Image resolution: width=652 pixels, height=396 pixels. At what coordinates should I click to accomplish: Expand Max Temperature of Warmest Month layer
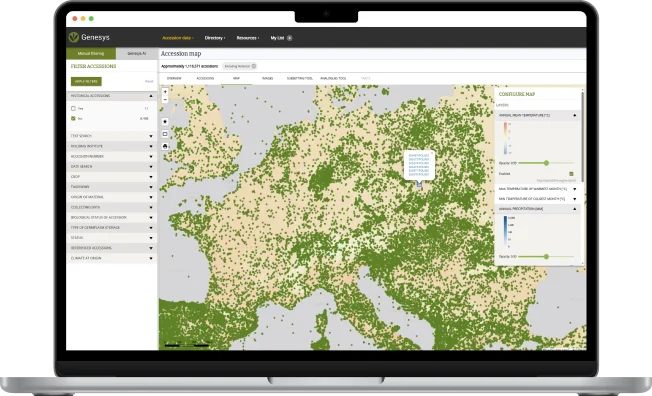click(537, 189)
